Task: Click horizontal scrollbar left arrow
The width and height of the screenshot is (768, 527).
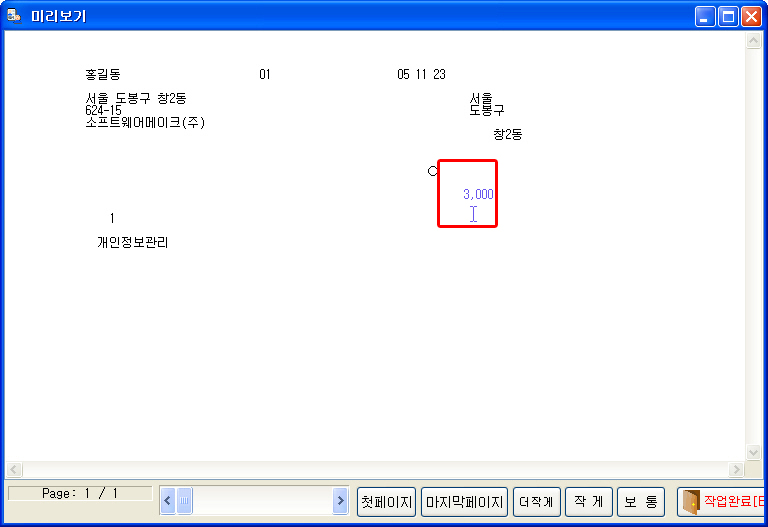Action: click(x=14, y=469)
